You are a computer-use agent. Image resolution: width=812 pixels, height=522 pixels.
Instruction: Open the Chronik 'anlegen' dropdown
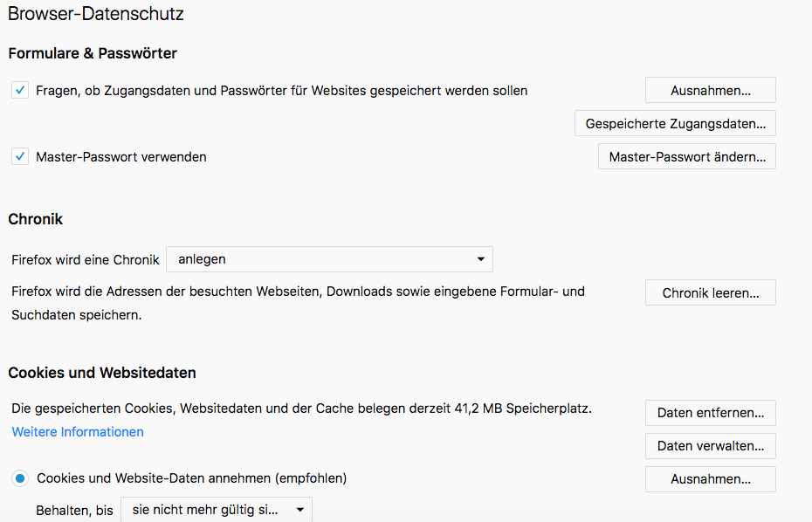click(x=328, y=259)
